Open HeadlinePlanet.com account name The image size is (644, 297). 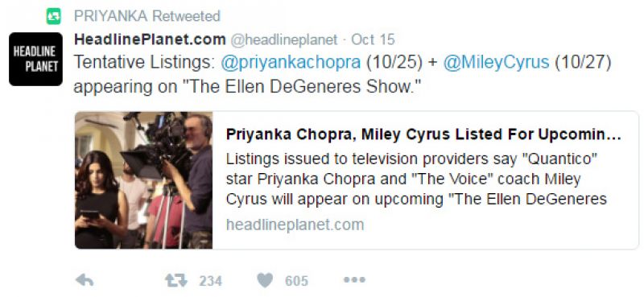tap(150, 39)
